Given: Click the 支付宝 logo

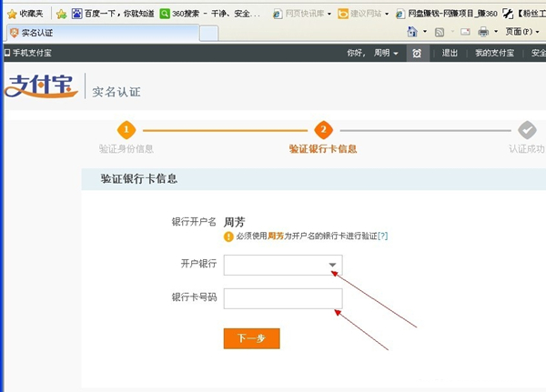Looking at the screenshot, I should (x=41, y=86).
